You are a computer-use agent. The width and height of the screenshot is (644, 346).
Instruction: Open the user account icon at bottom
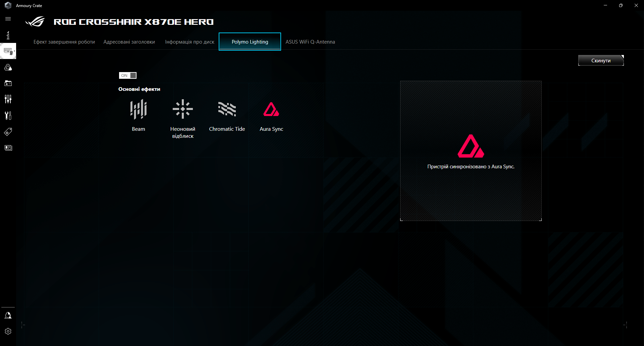click(8, 315)
